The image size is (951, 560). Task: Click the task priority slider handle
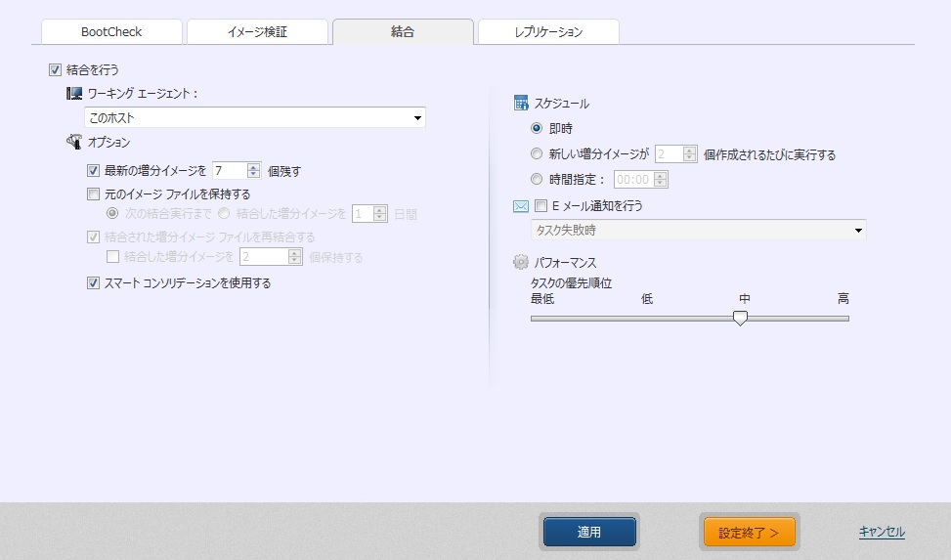740,318
